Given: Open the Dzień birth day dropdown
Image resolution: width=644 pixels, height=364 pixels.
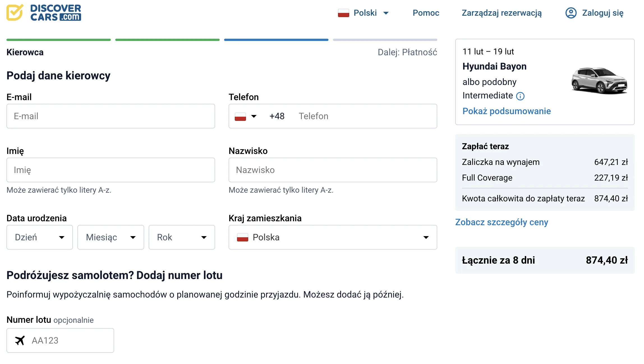Looking at the screenshot, I should 40,237.
